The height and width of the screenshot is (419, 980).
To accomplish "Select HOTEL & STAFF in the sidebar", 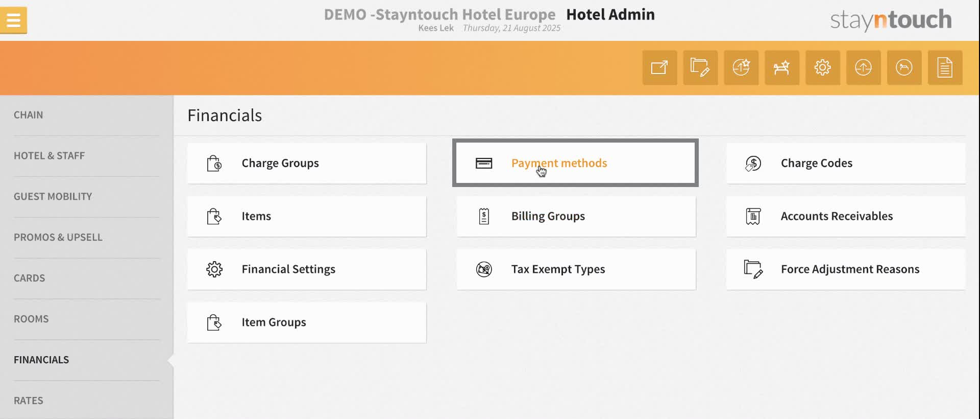I will (x=49, y=156).
